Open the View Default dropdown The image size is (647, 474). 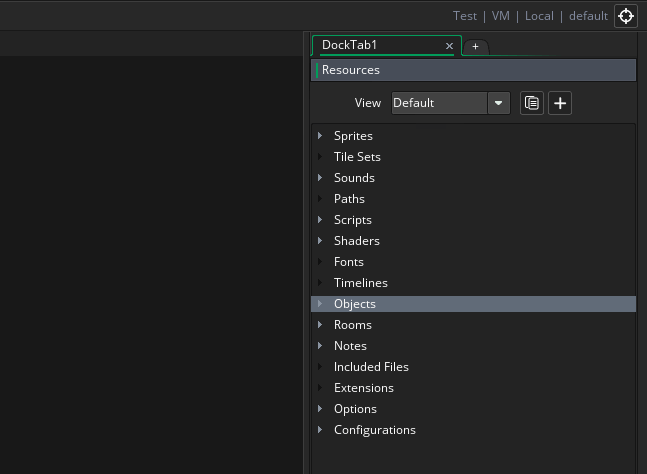[499, 103]
